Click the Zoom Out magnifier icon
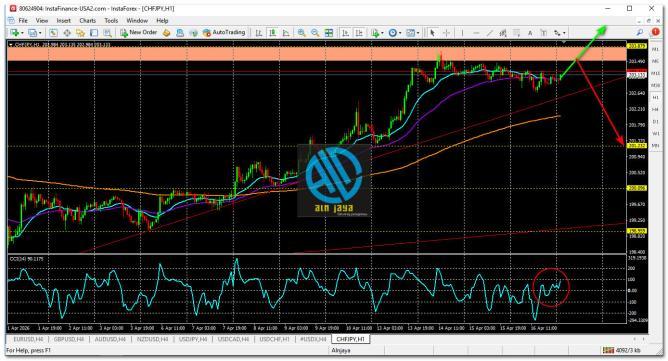 (x=315, y=33)
